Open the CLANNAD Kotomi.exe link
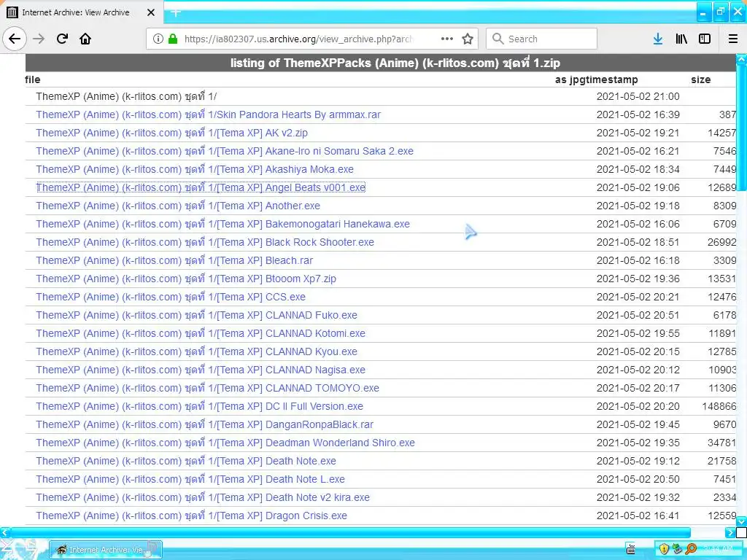Image resolution: width=747 pixels, height=560 pixels. 201,333
